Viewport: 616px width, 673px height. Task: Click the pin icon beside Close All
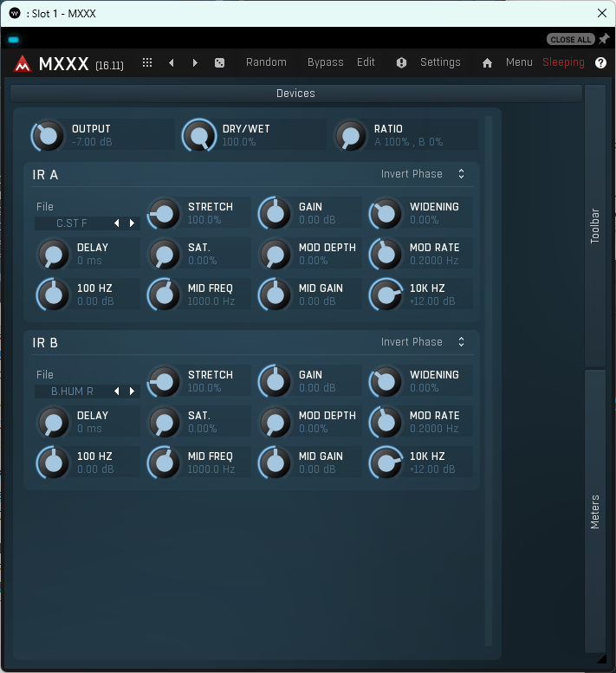605,39
